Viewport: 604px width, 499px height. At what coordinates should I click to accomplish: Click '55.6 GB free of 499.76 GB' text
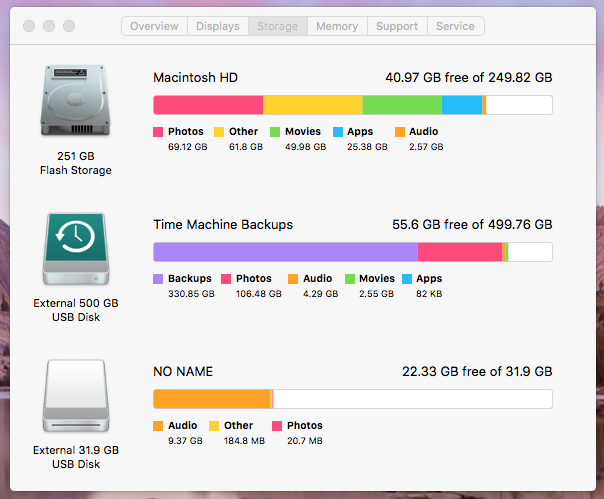[472, 225]
